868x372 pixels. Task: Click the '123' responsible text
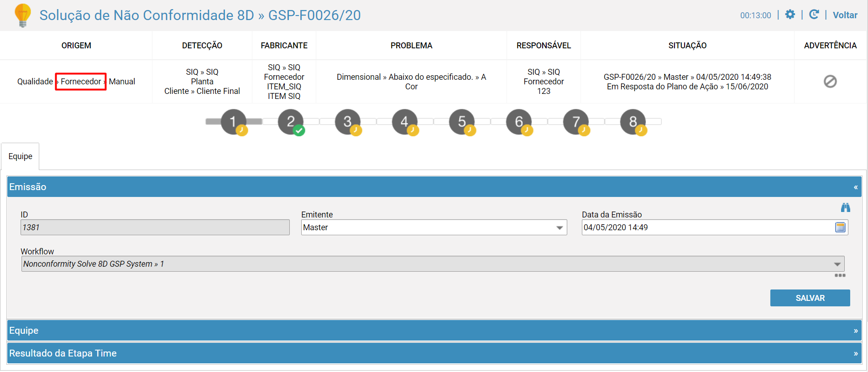[x=544, y=91]
